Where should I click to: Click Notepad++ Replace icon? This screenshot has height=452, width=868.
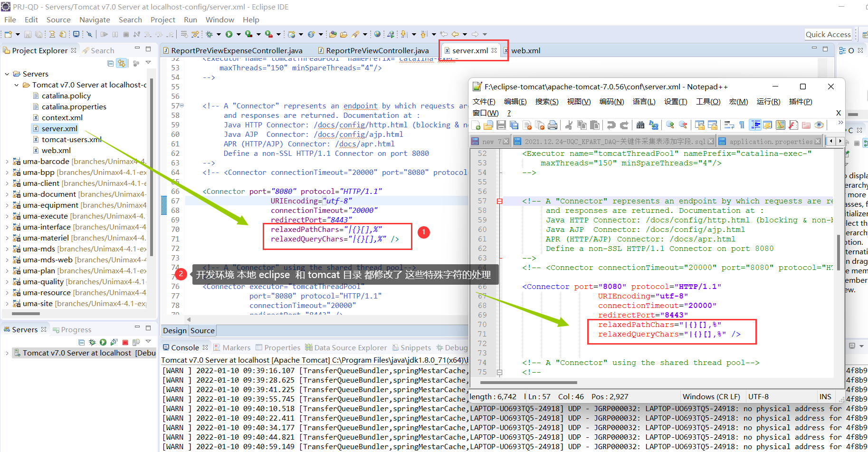[x=653, y=125]
